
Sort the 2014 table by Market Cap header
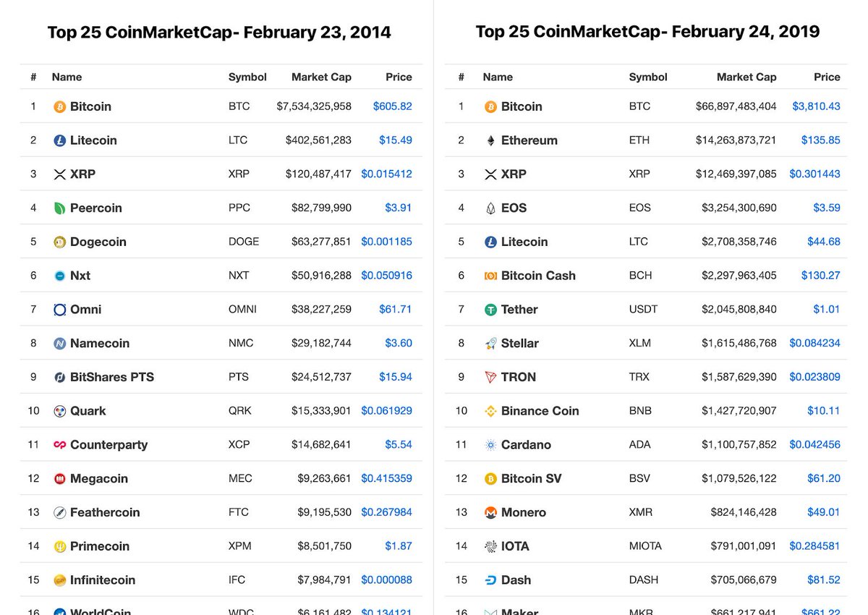[321, 77]
